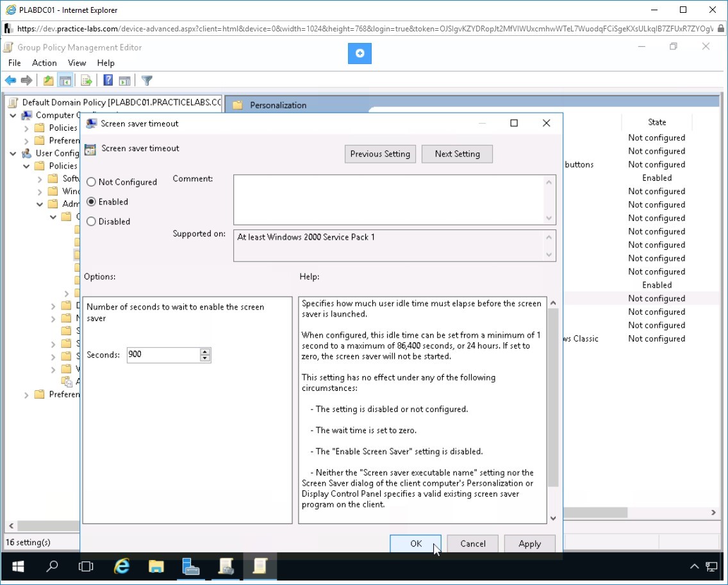
Task: Expand the Windows Settings tree node
Action: pos(40,192)
